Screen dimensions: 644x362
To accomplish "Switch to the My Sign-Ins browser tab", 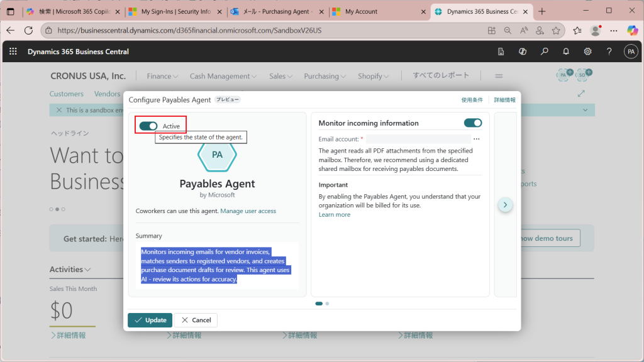I will coord(175,11).
